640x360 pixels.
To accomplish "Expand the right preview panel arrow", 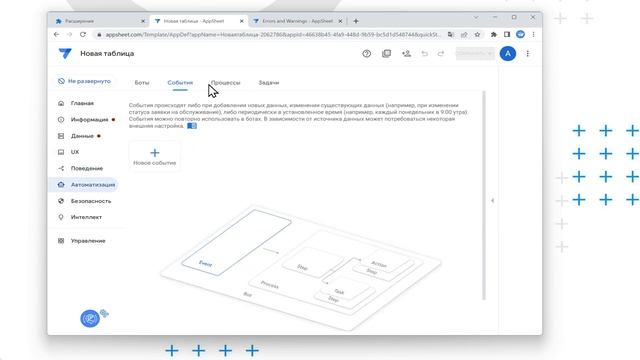I will 493,200.
